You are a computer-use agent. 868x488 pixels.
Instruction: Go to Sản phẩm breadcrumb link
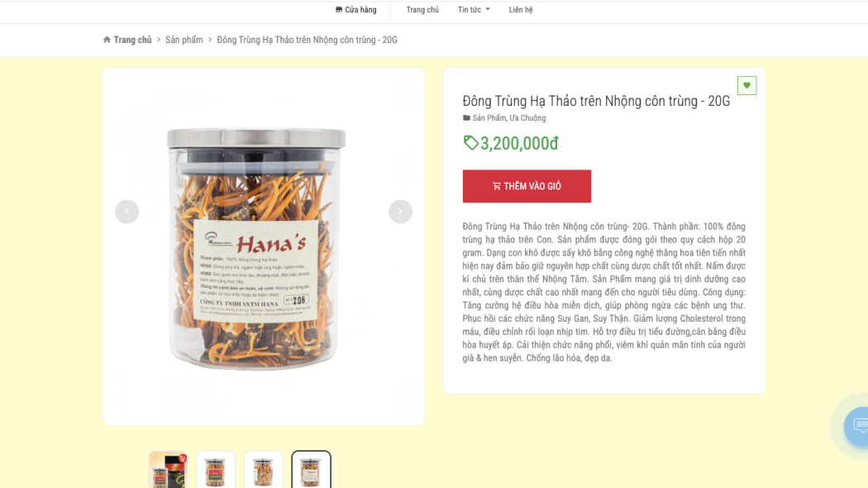(x=184, y=40)
